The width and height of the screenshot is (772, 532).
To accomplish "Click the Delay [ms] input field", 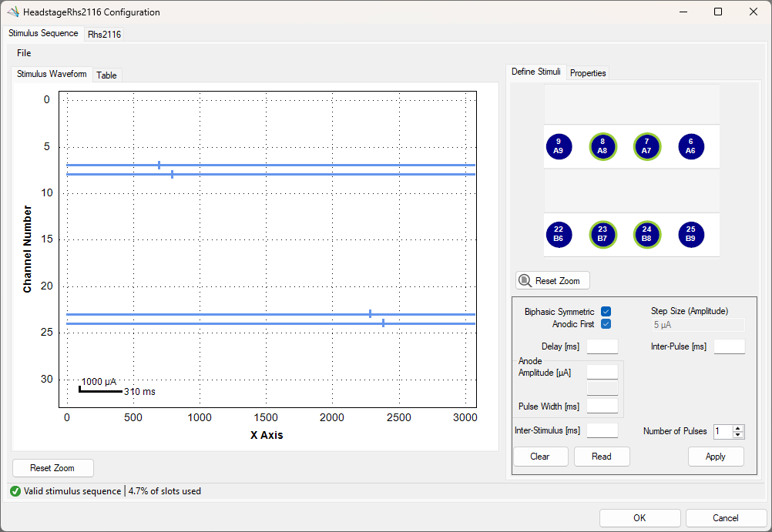I will [x=602, y=346].
